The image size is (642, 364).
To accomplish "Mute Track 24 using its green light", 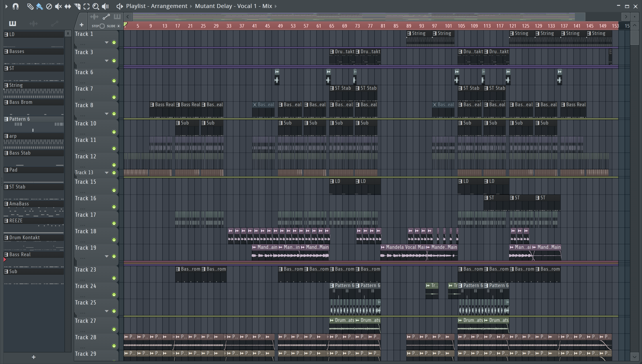I will click(114, 295).
